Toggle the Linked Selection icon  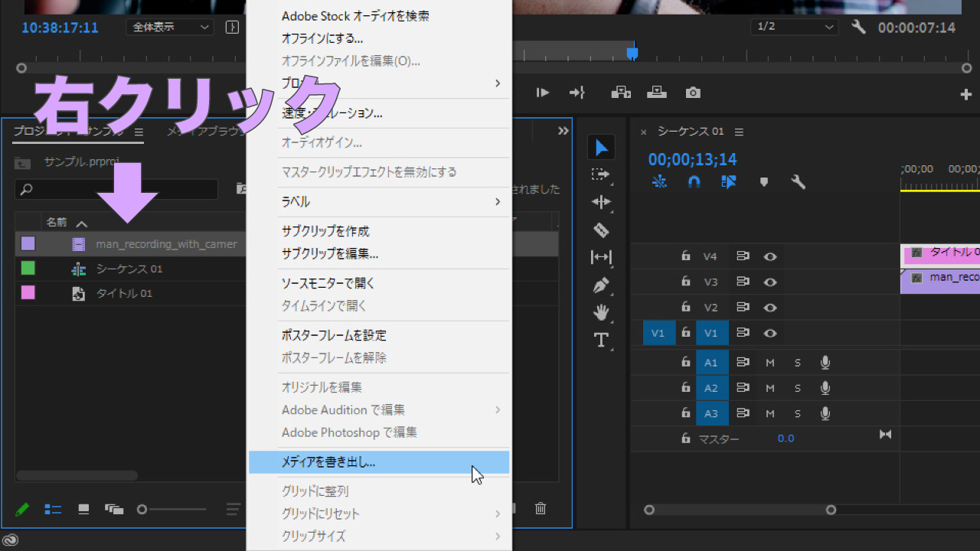[728, 182]
